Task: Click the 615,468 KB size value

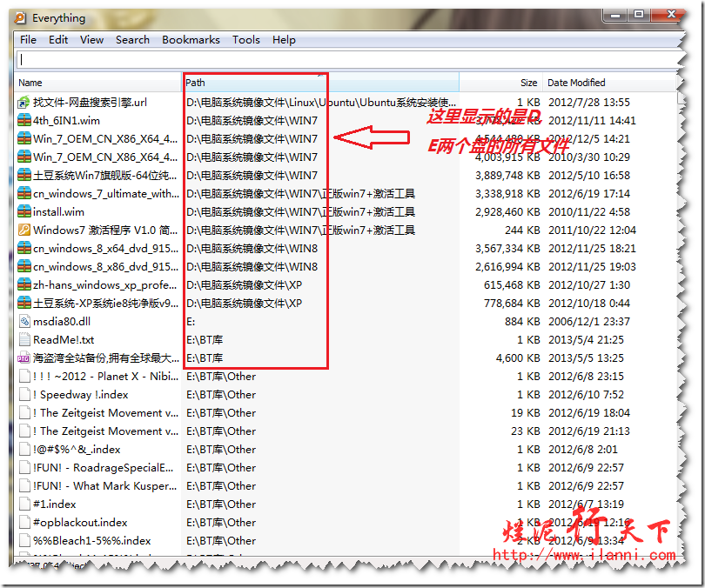Action: [x=512, y=285]
